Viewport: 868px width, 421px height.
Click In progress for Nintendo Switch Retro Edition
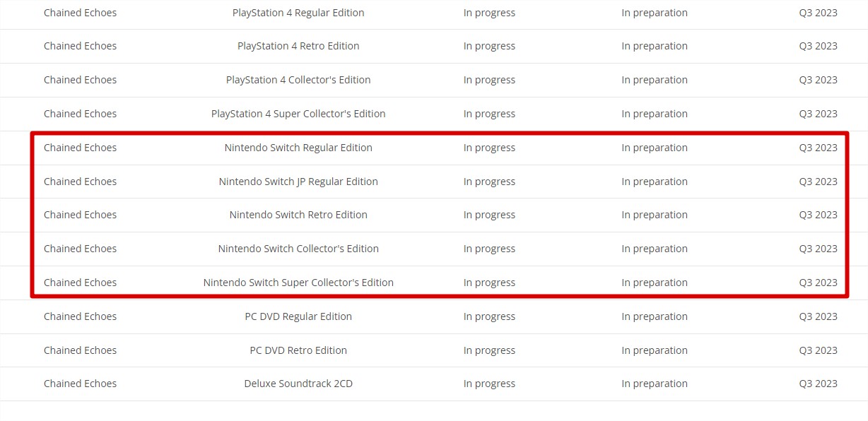[x=489, y=215]
